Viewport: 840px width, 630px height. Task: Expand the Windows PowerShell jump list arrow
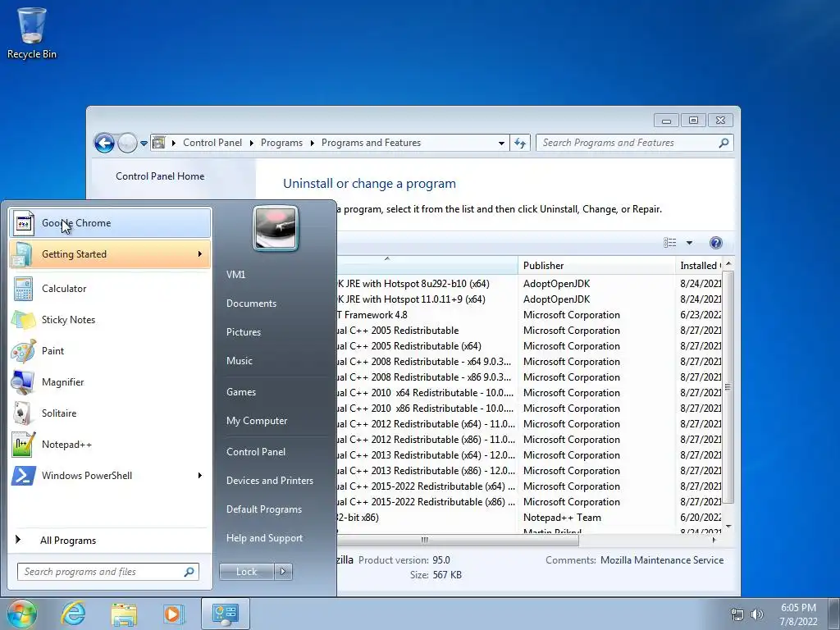click(x=200, y=476)
